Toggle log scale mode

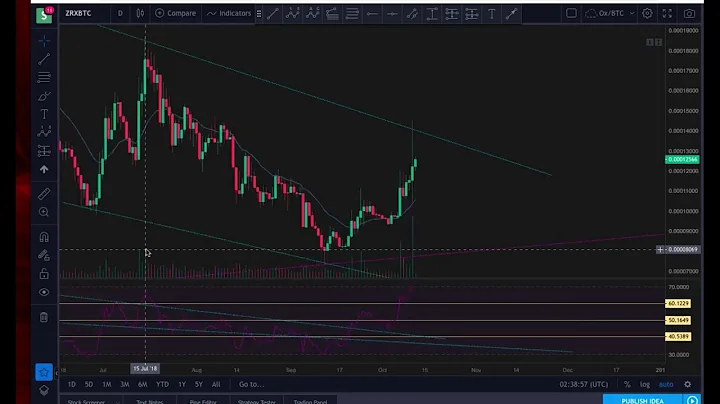click(645, 384)
